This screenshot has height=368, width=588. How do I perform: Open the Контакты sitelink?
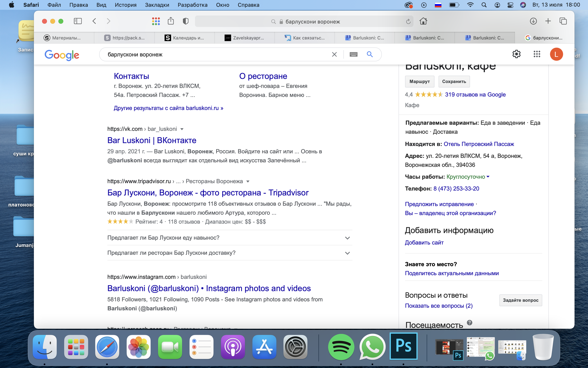[131, 76]
